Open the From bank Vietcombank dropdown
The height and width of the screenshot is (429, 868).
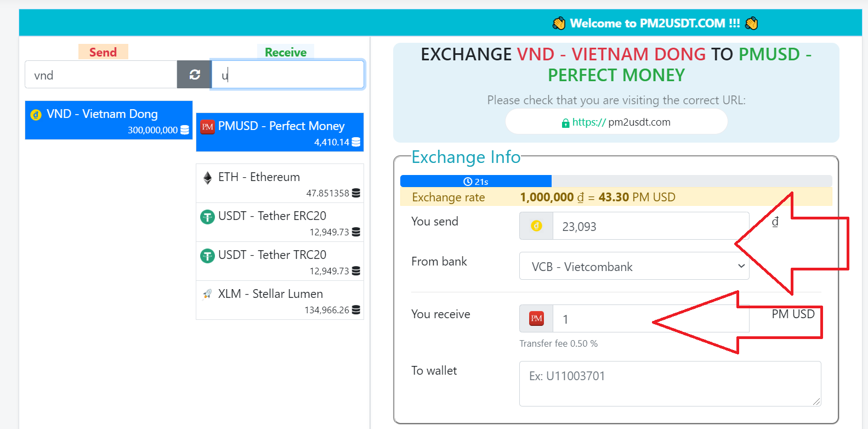coord(634,266)
